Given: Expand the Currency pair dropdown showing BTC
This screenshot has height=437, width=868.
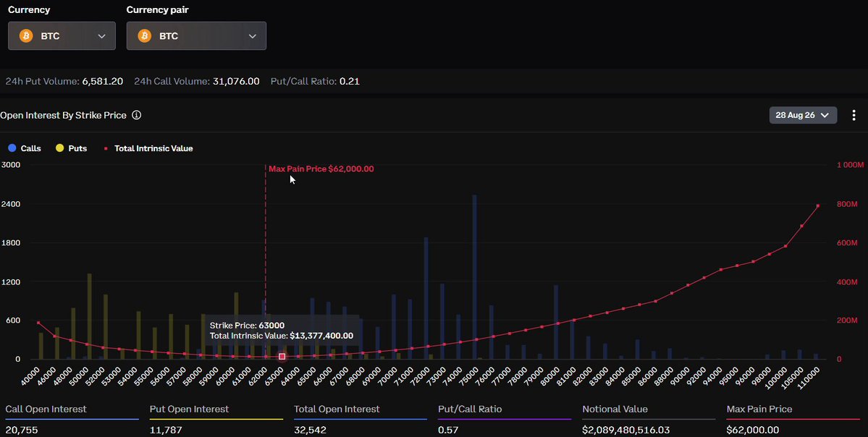Looking at the screenshot, I should [x=196, y=36].
